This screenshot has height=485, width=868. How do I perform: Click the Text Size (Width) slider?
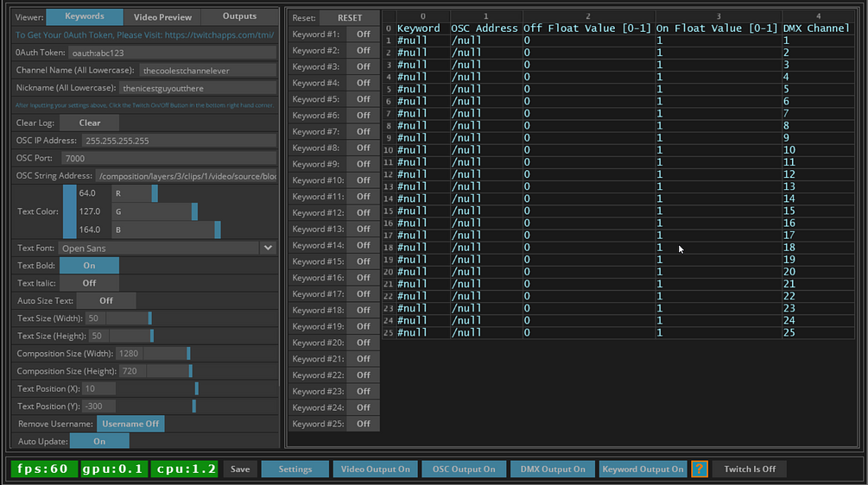(191, 318)
